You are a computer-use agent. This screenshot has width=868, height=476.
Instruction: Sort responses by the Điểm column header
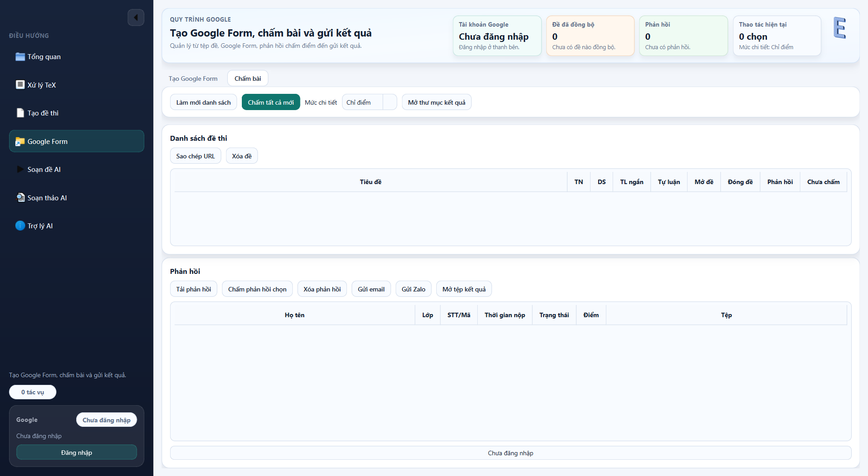pos(591,315)
